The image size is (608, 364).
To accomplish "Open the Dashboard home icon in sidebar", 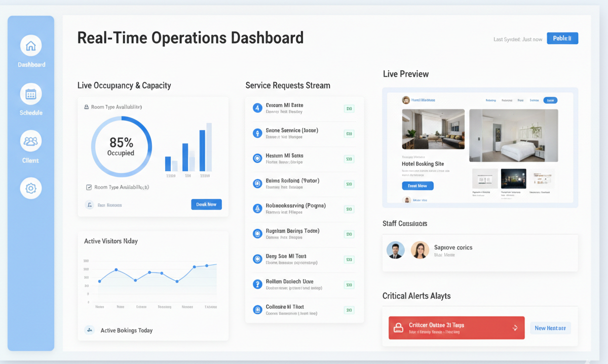I will pyautogui.click(x=31, y=46).
